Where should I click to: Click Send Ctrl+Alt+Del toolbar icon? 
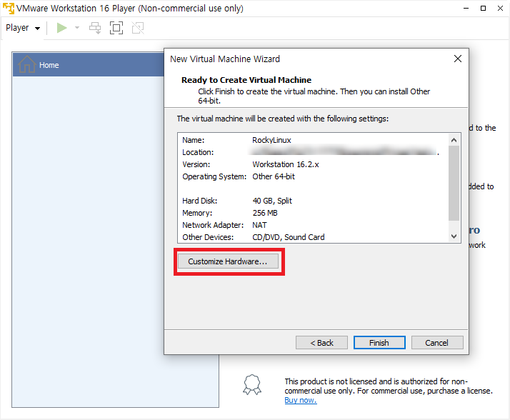[x=95, y=28]
